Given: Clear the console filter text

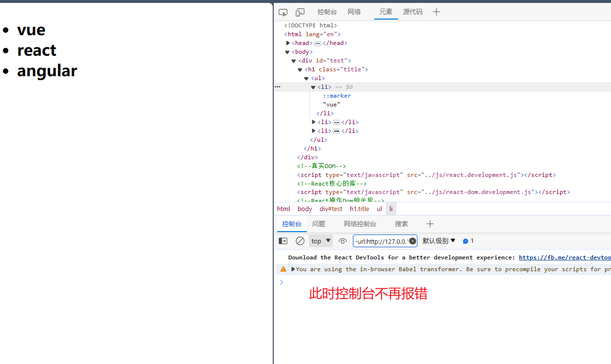Looking at the screenshot, I should [x=413, y=241].
